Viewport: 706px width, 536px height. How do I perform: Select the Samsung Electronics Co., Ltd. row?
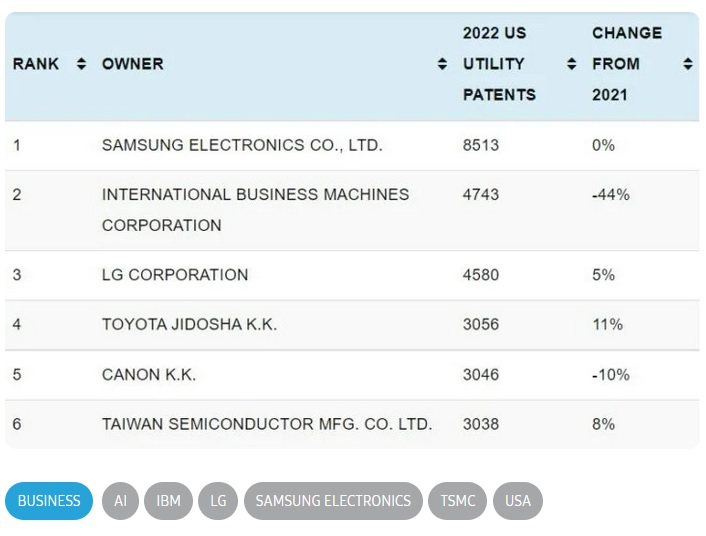[352, 145]
